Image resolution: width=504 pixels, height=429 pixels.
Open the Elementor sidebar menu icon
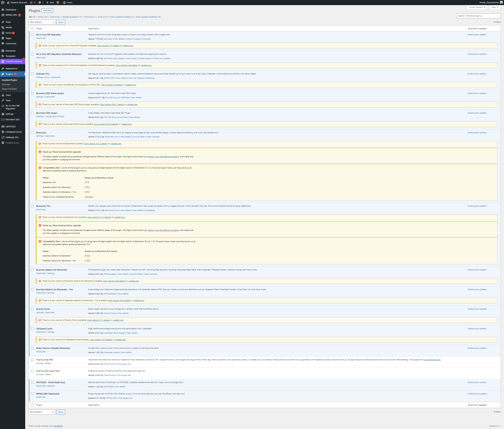[3, 51]
